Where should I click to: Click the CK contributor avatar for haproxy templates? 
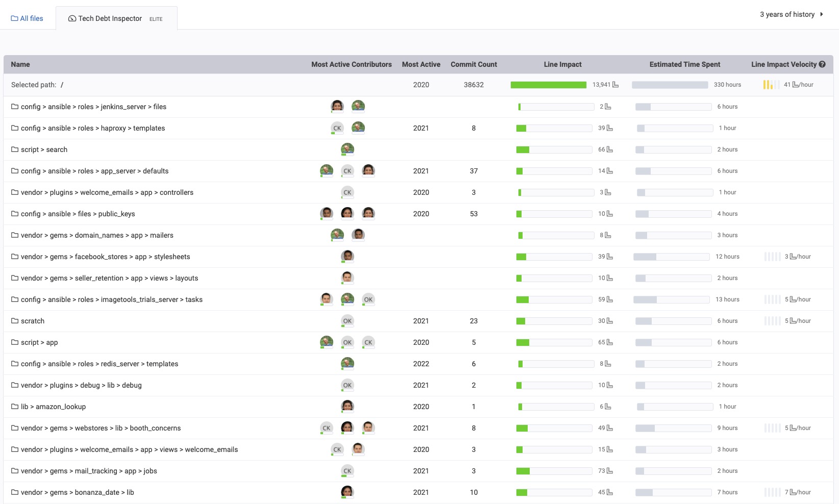pyautogui.click(x=337, y=128)
